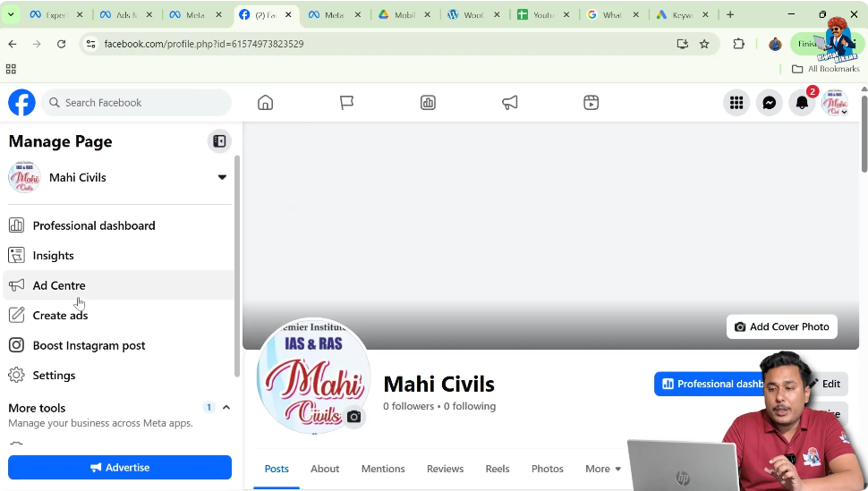
Task: Switch to the Reels tab
Action: (498, 469)
